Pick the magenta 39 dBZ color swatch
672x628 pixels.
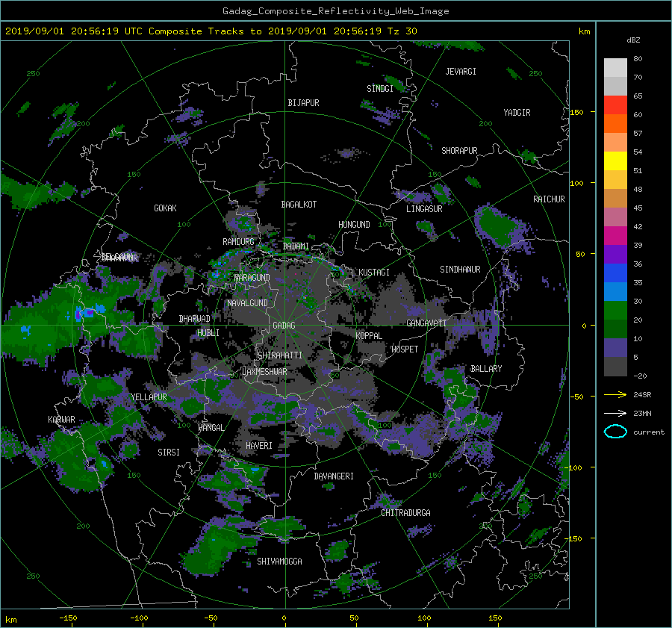[x=615, y=236]
